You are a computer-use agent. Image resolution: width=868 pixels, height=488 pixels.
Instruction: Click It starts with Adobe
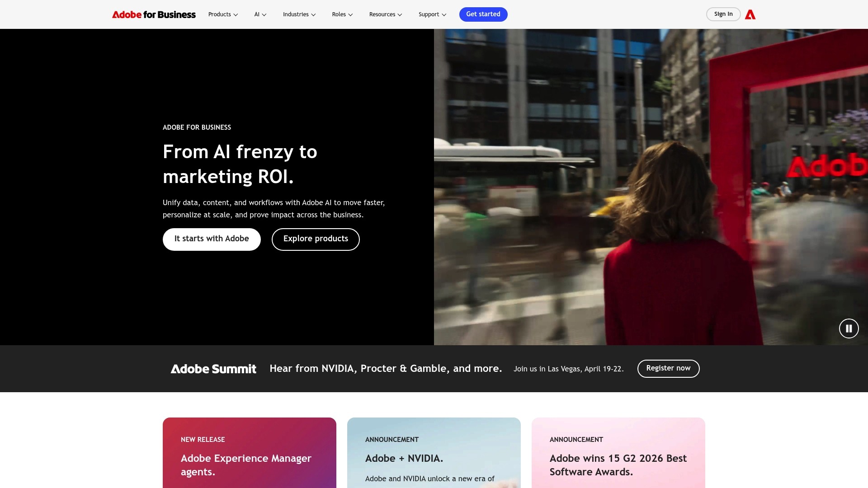(211, 239)
